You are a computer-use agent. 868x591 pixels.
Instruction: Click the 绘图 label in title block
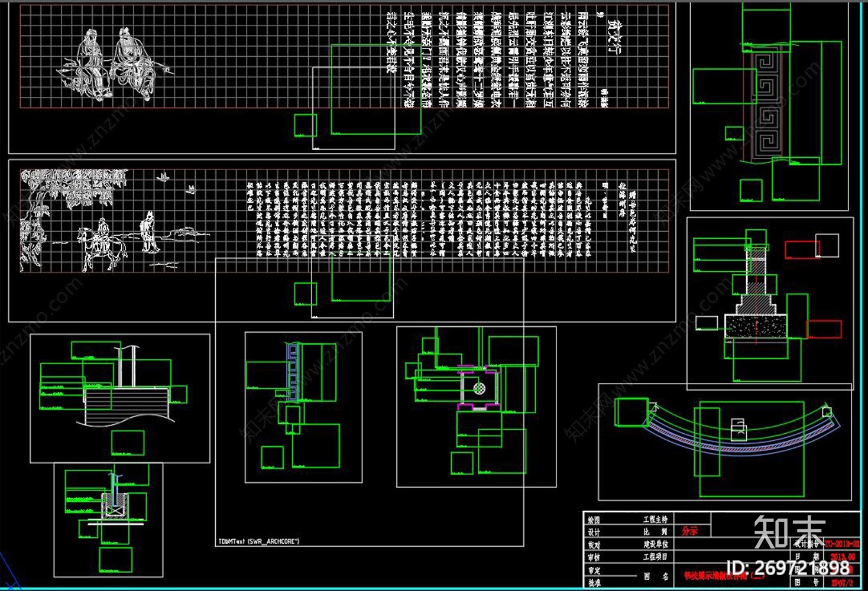pyautogui.click(x=593, y=520)
